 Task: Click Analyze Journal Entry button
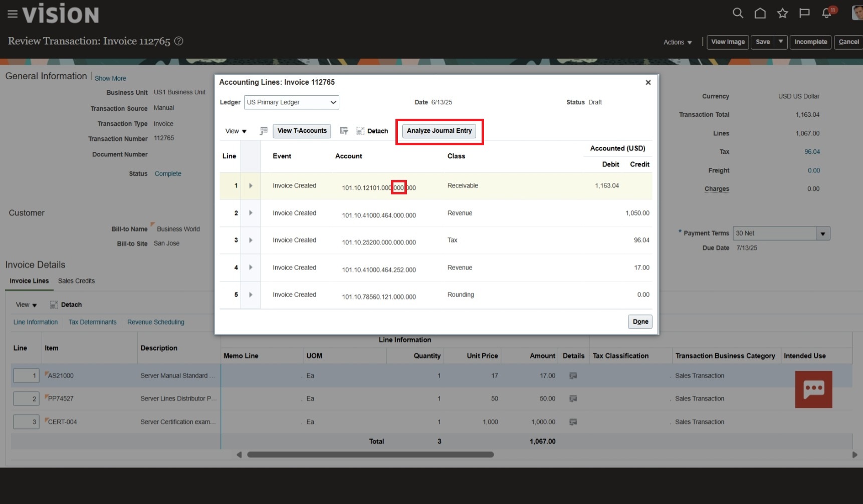[x=440, y=131]
